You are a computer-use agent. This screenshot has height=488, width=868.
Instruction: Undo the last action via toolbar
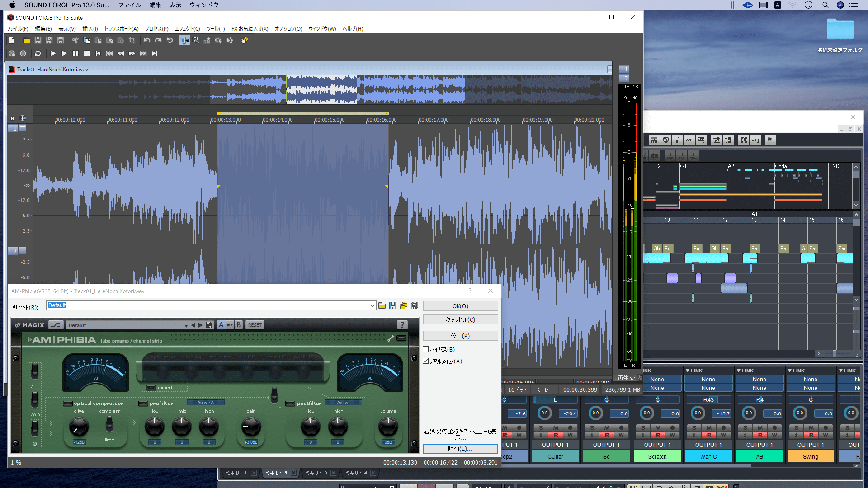point(146,40)
